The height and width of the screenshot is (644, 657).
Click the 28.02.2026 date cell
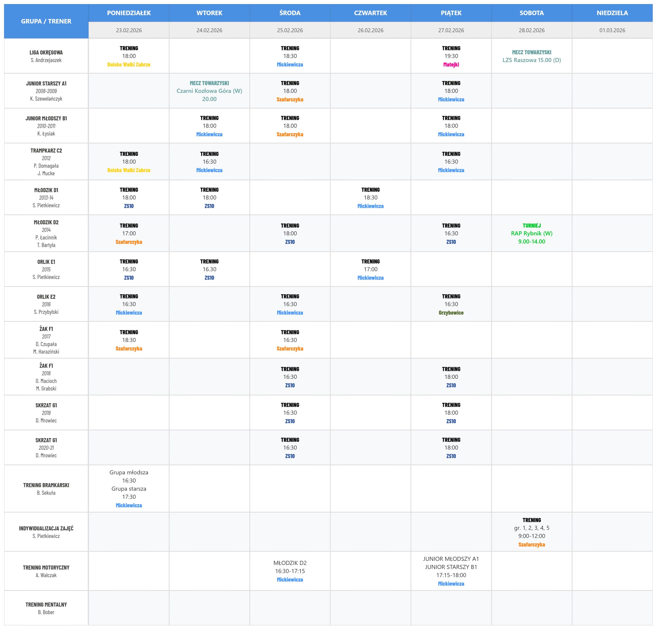(x=532, y=31)
